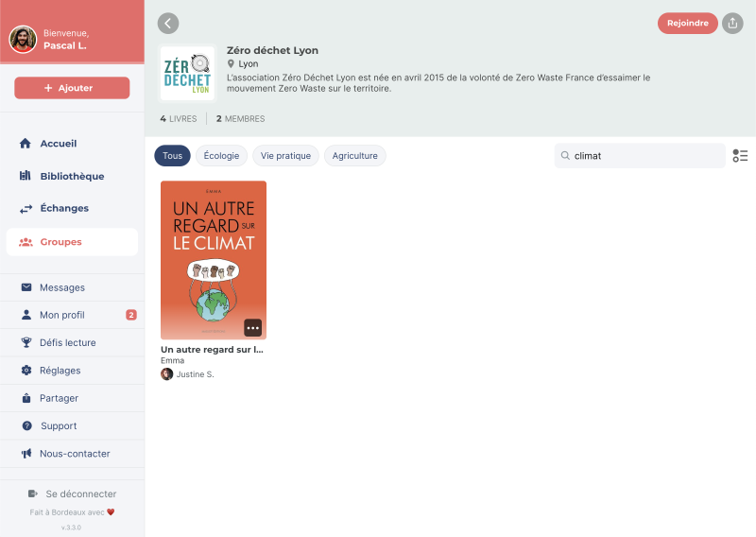Select the Agriculture filter chip

(x=354, y=156)
